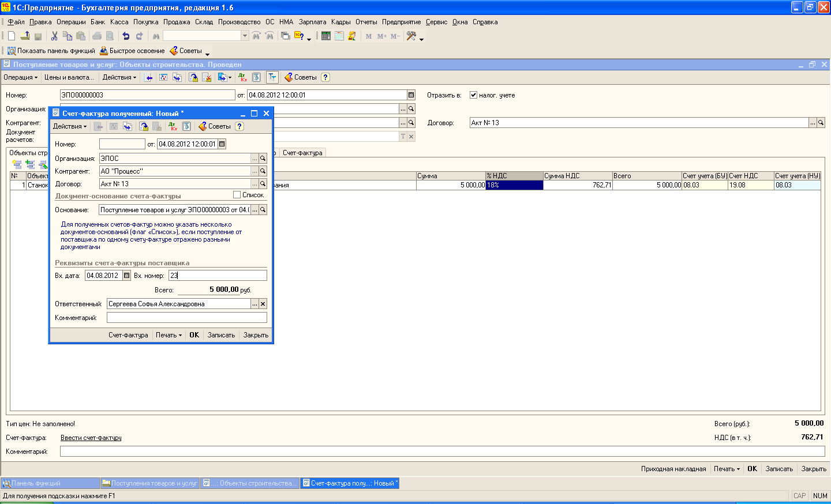Switch to Панель функций in window bar
The height and width of the screenshot is (504, 831).
[50, 483]
